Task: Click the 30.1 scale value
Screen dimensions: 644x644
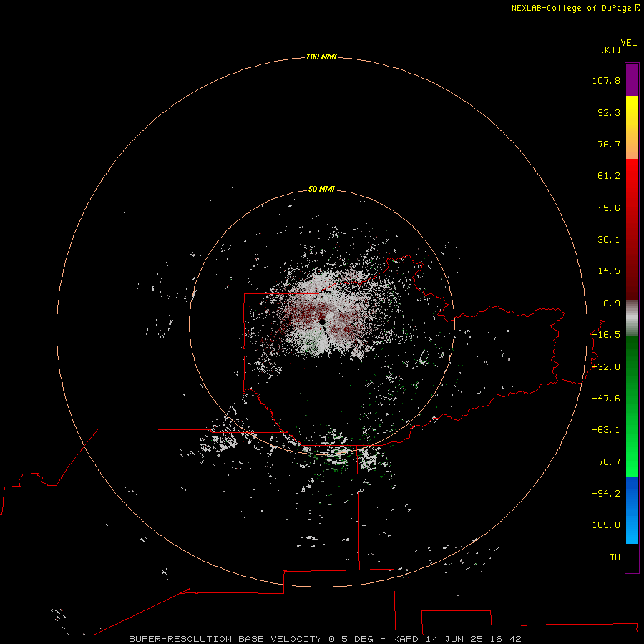Action: click(609, 240)
